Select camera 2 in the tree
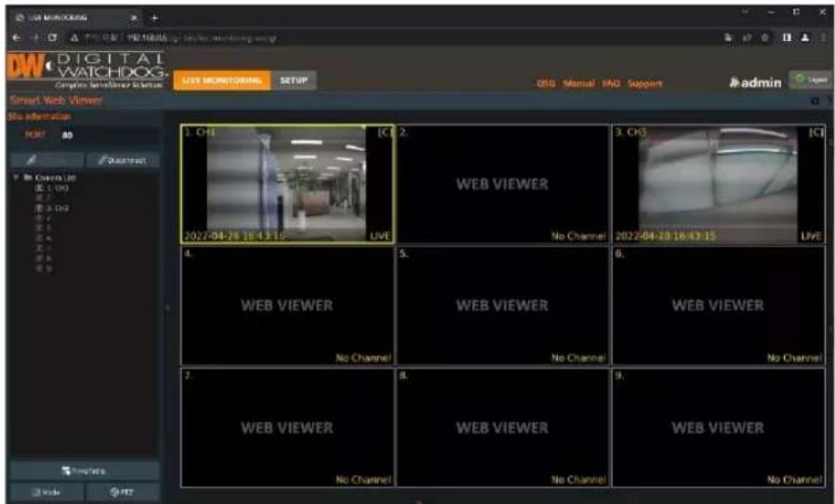835x504 pixels. 45,198
